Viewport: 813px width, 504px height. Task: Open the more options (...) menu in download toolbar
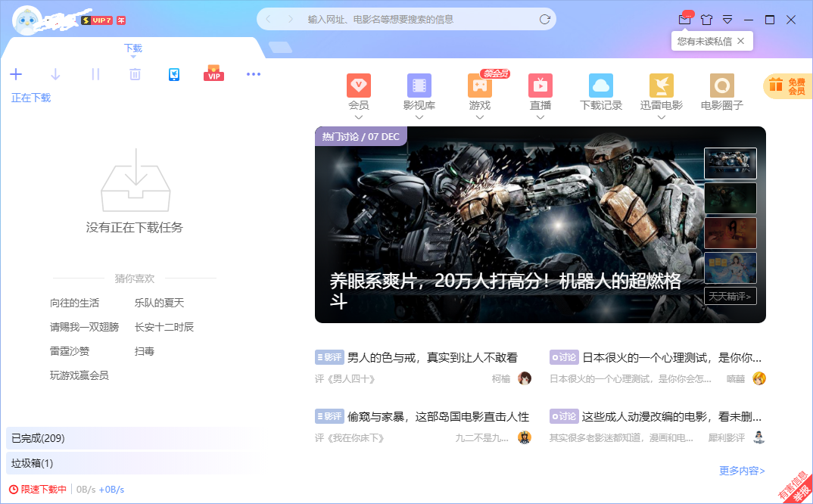pos(254,74)
